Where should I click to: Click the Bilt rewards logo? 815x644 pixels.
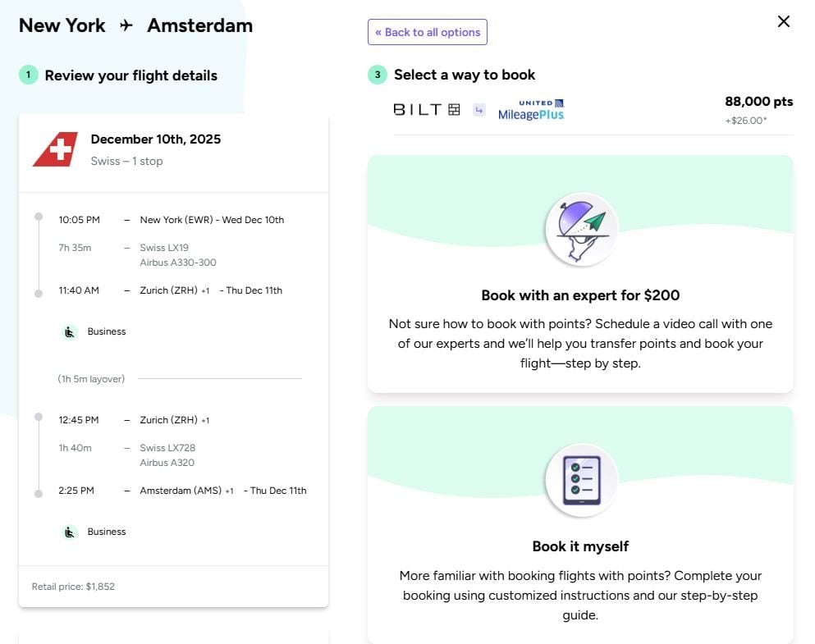coord(426,109)
